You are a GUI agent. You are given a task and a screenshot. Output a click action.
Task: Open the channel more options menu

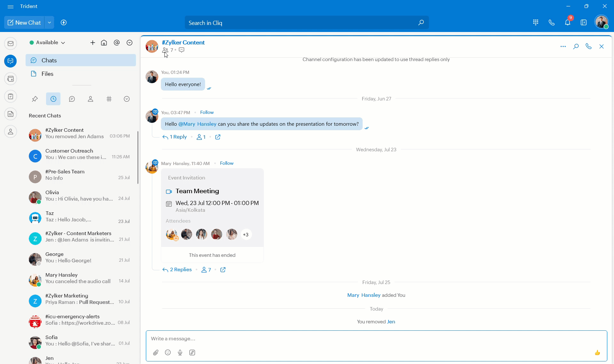(563, 46)
